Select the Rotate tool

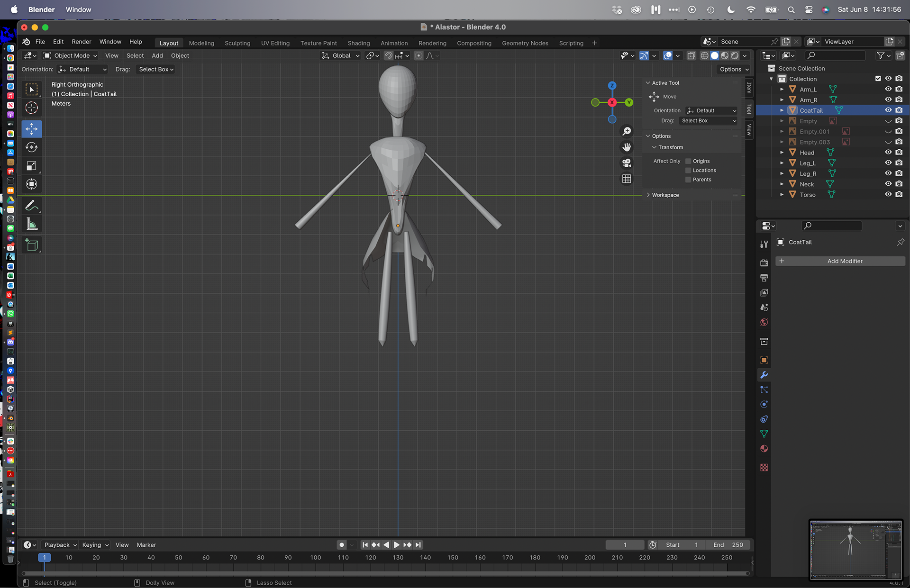(x=32, y=147)
